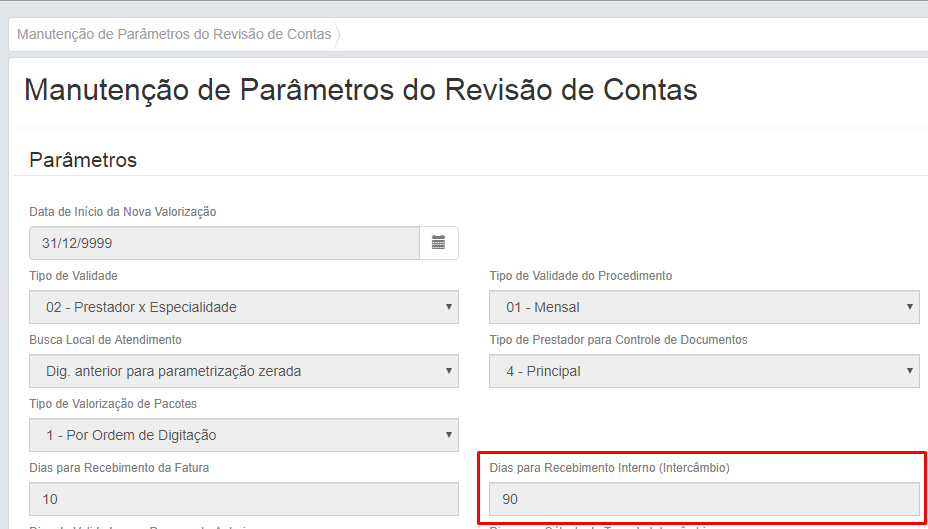928x529 pixels.
Task: Click the Tipo de Valorização de Pacotes label
Action: (113, 404)
